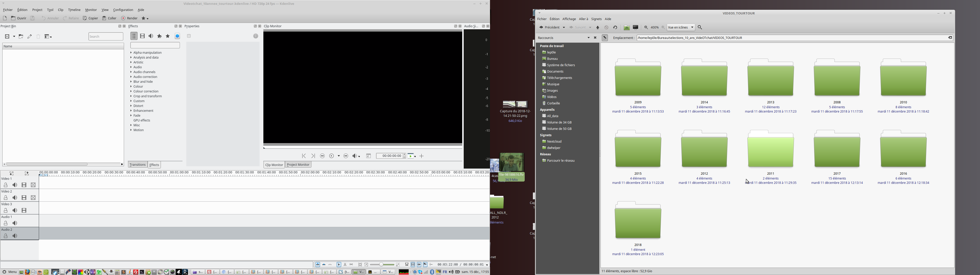Viewport: 980px width, 275px height.
Task: Open the Vue en icônes dropdown
Action: (681, 28)
